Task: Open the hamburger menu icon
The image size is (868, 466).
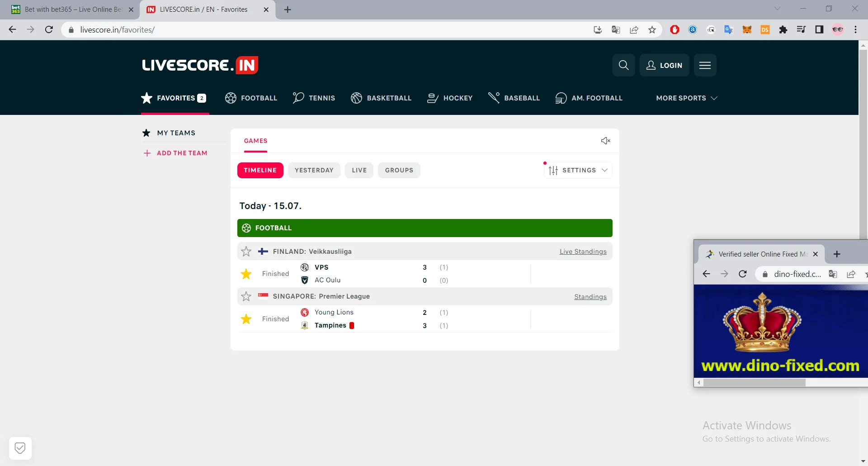Action: [x=705, y=65]
